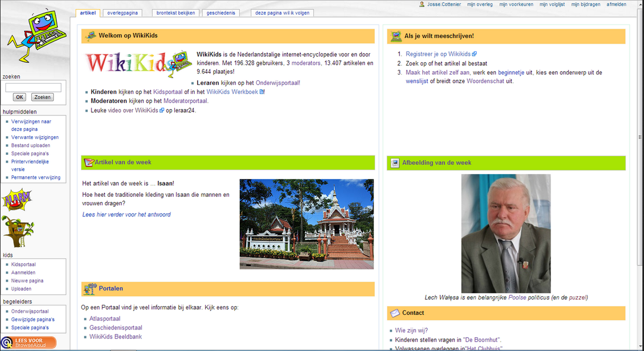Click the 'Afbeelding van de week' header icon
The height and width of the screenshot is (351, 644).
pos(395,163)
